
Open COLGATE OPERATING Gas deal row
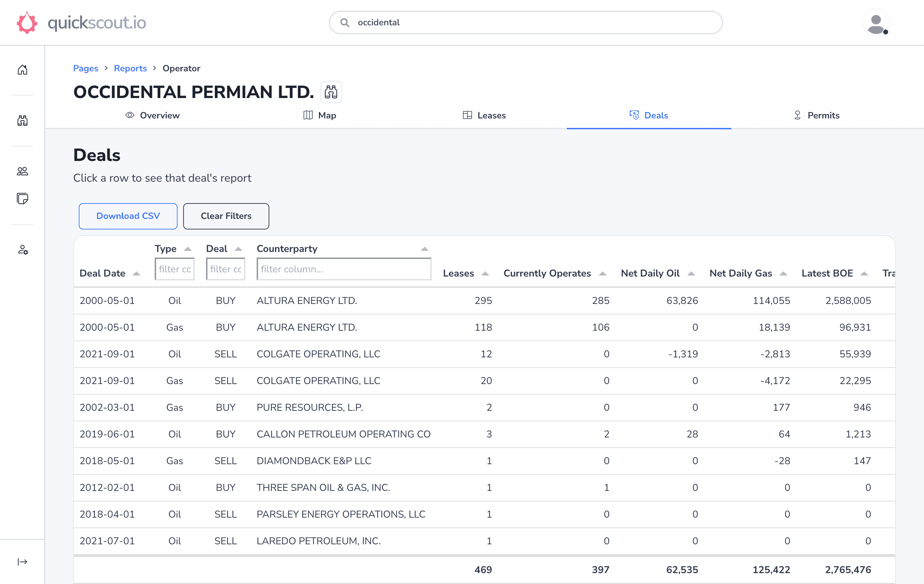point(484,381)
